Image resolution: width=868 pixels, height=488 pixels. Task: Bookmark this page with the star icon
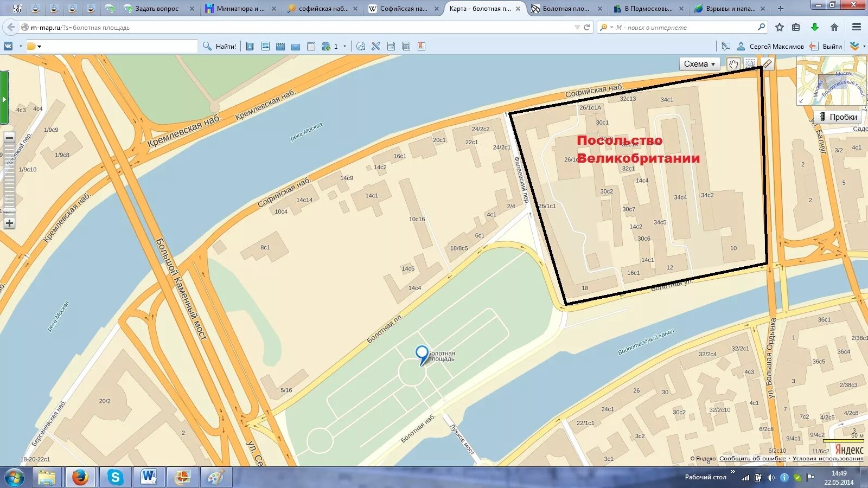[x=780, y=27]
